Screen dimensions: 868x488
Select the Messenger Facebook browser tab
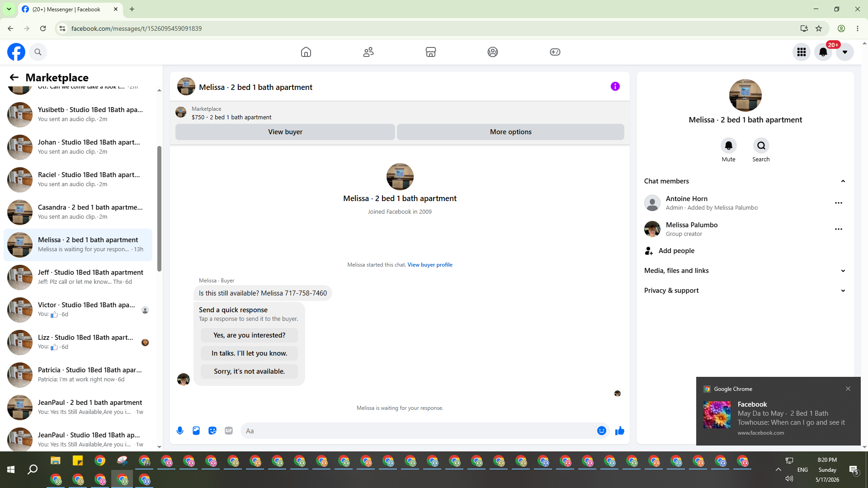pos(70,9)
